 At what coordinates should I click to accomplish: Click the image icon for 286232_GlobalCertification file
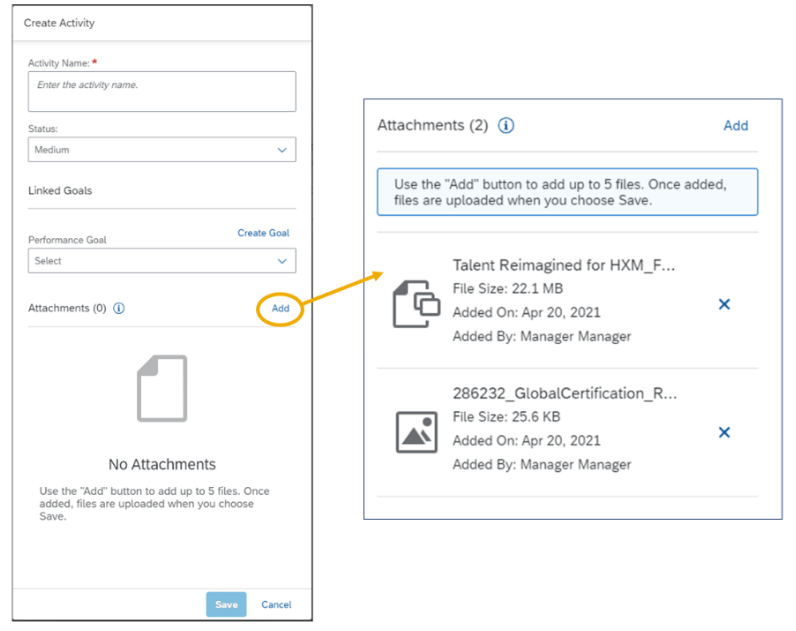coord(416,432)
